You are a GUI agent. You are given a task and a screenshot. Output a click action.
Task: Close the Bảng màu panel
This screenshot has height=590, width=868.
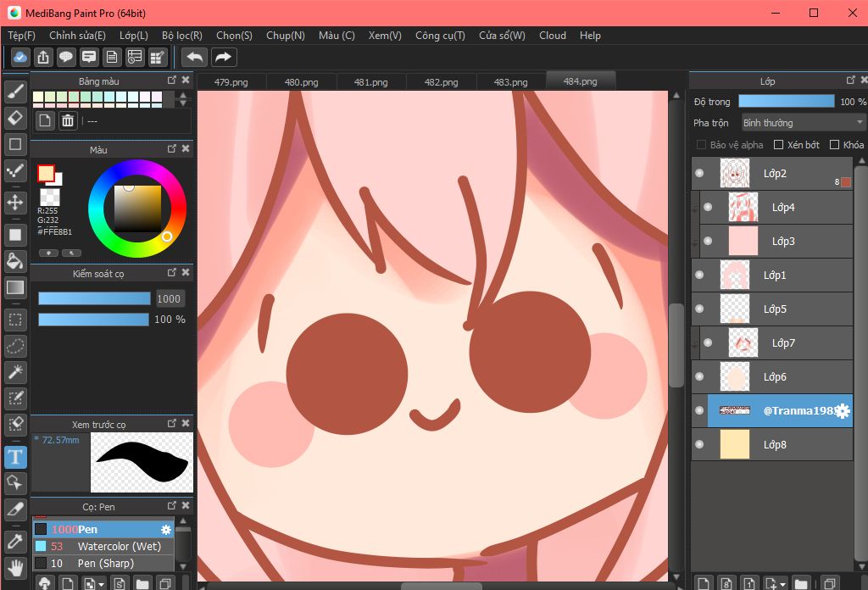pyautogui.click(x=186, y=81)
